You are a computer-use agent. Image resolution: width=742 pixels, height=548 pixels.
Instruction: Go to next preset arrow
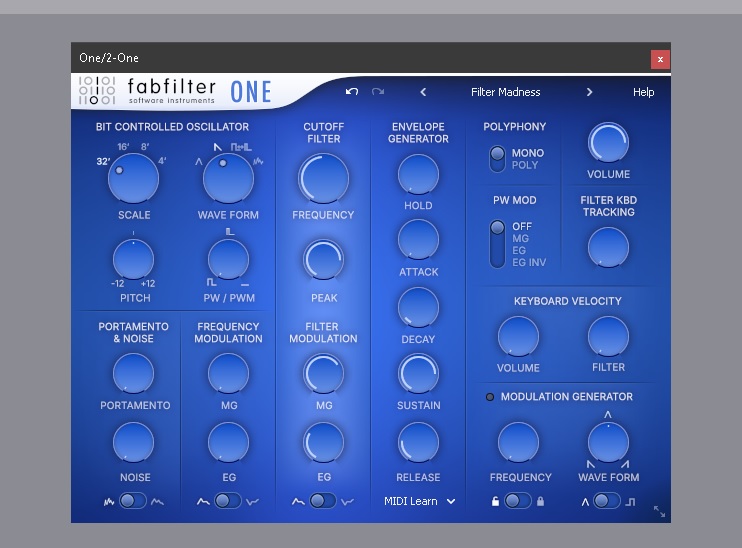pos(589,92)
